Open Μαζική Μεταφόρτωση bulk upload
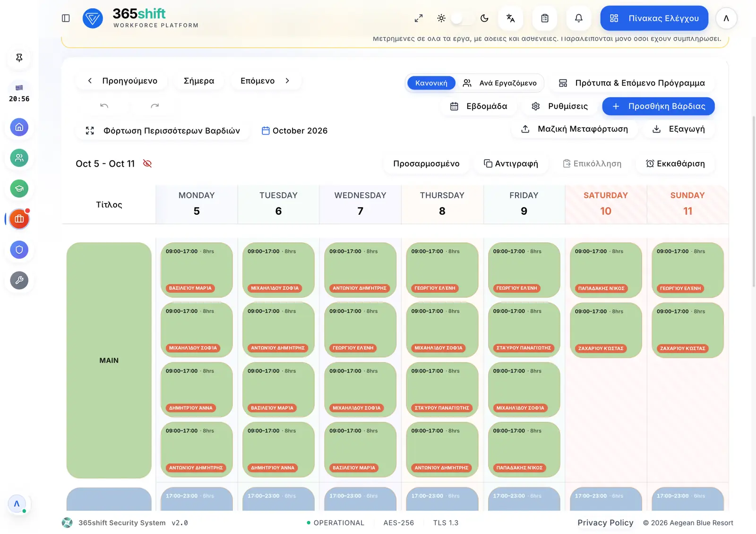756x534 pixels. (x=574, y=129)
